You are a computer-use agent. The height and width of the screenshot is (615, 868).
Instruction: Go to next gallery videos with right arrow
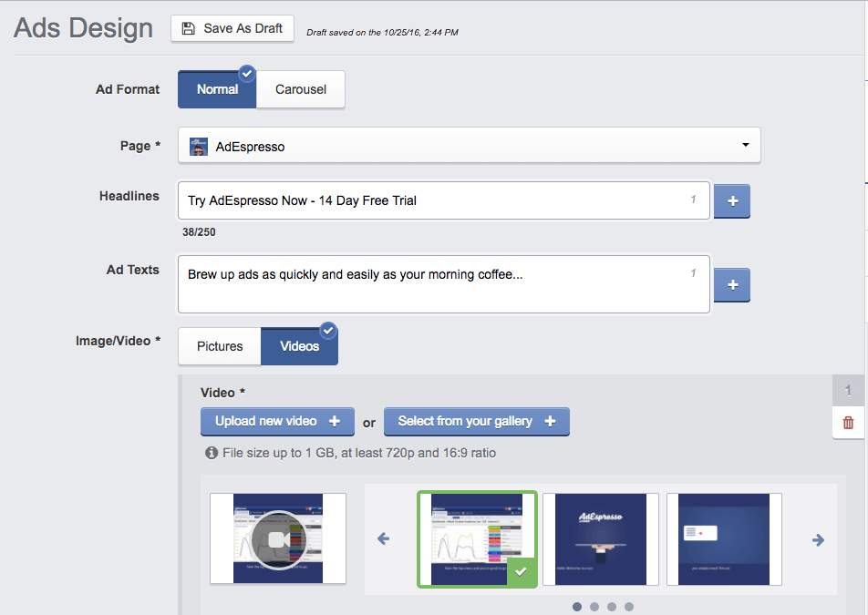pos(818,539)
